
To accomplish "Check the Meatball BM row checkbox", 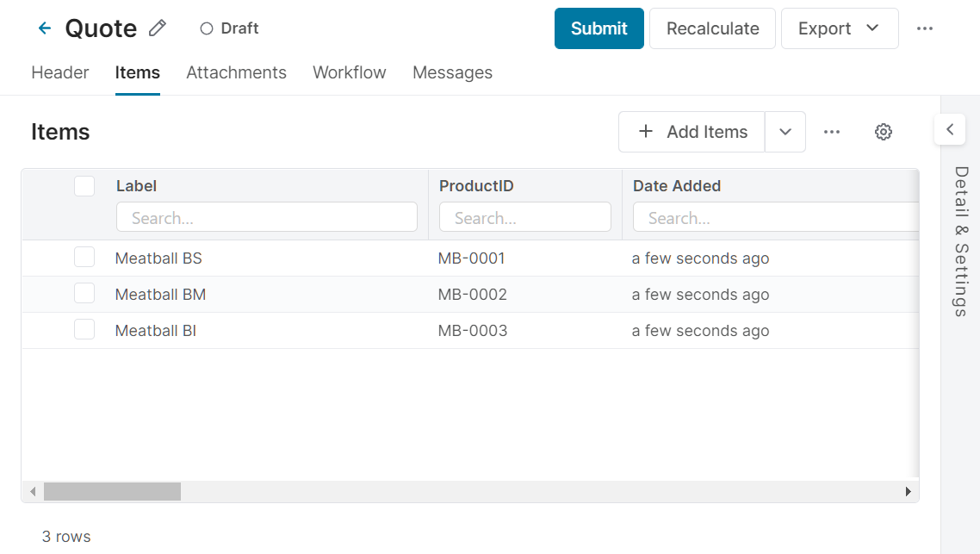I will coord(84,294).
